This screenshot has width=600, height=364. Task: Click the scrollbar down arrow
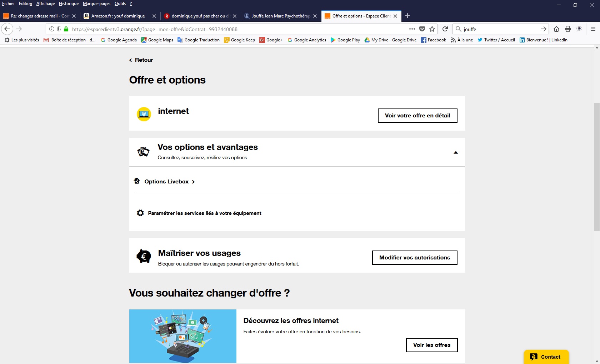coord(597,361)
